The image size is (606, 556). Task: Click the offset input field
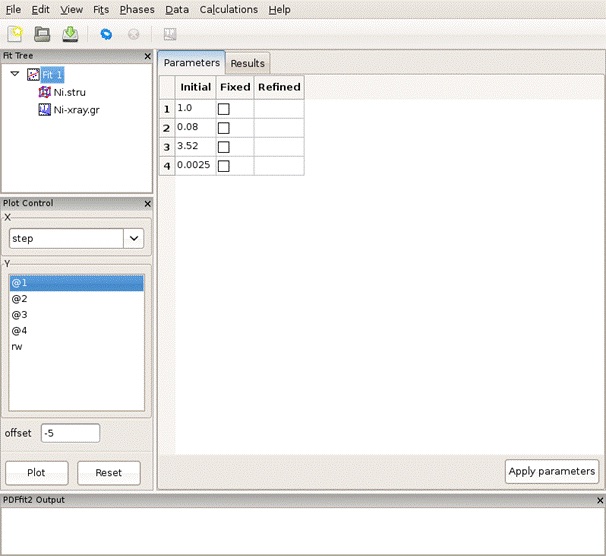[x=70, y=433]
